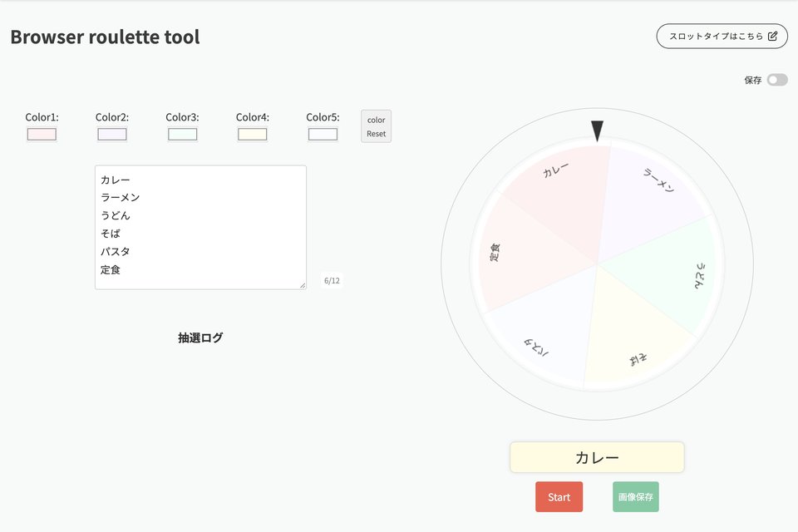Select the Color5 white swatch
This screenshot has width=798, height=532.
(323, 135)
